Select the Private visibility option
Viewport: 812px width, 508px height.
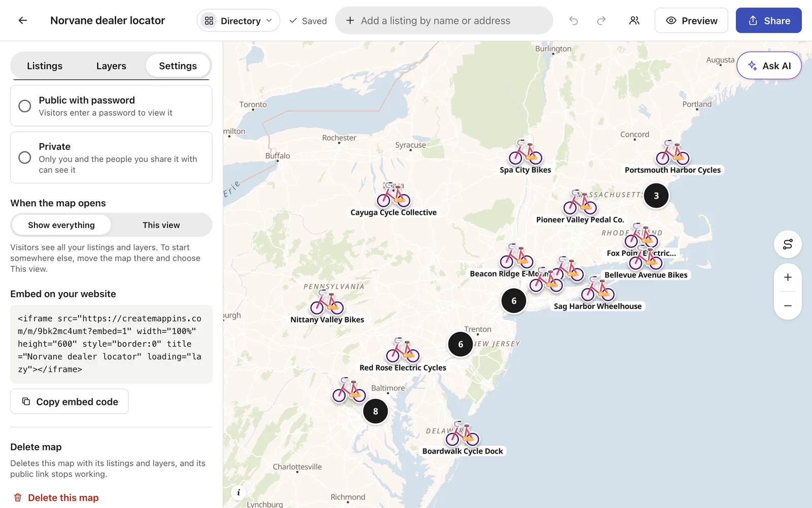[x=111, y=157]
